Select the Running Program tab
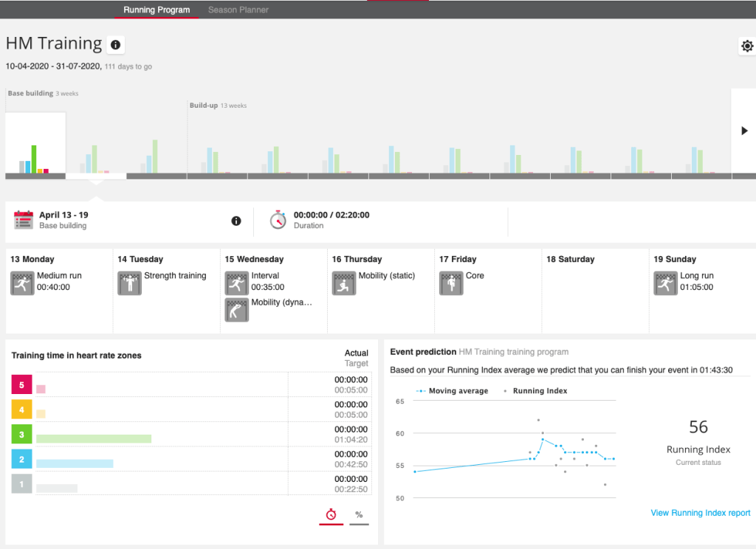The width and height of the screenshot is (756, 549). (157, 10)
